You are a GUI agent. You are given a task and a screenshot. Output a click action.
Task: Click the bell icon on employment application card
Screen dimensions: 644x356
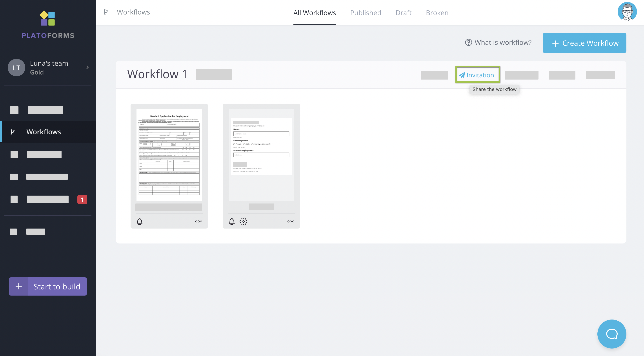pyautogui.click(x=140, y=221)
